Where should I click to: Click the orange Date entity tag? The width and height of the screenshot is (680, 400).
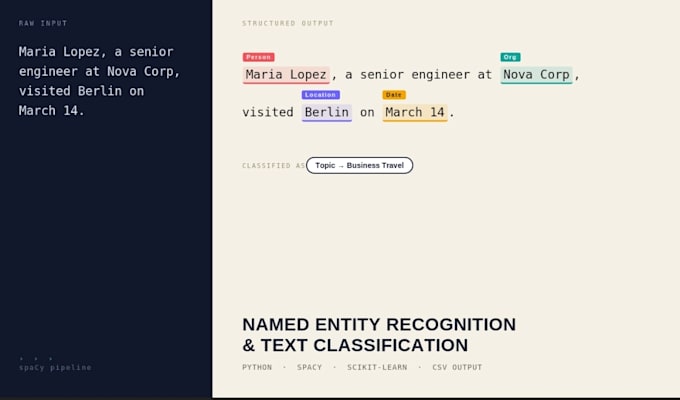(394, 95)
